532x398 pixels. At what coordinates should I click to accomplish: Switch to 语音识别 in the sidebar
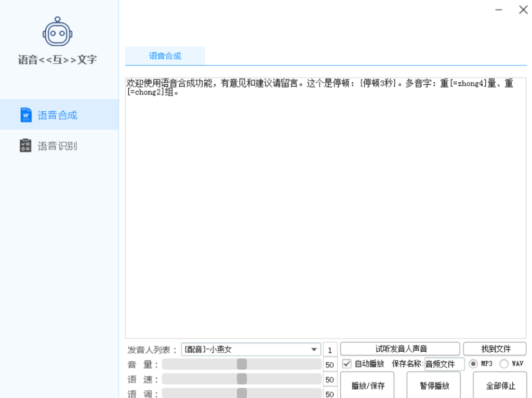click(x=59, y=145)
